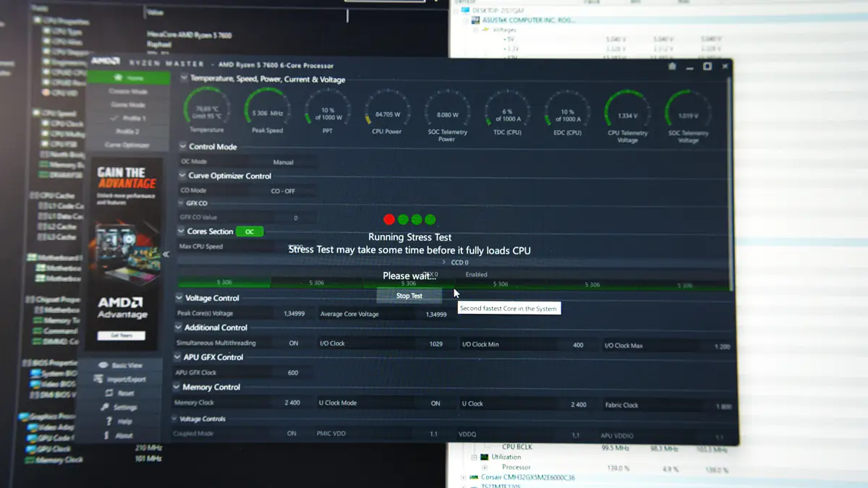The width and height of the screenshot is (868, 488).
Task: Select the Profile 2 tab
Action: [127, 132]
